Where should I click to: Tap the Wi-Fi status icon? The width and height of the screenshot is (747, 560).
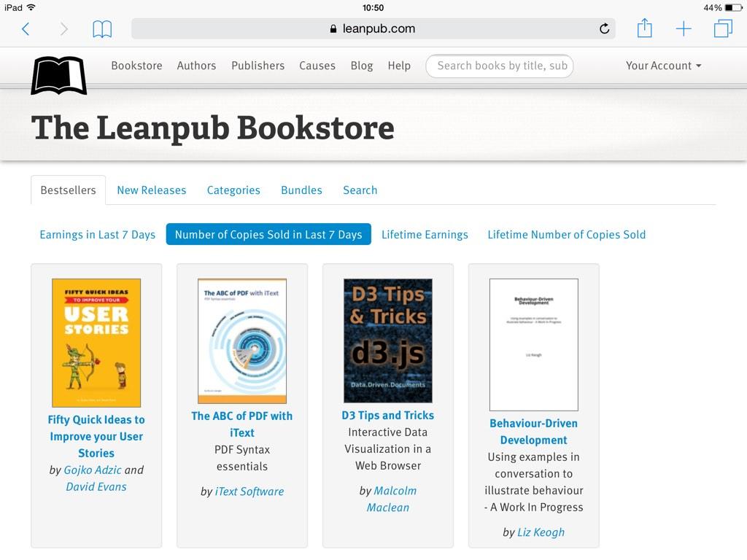coord(31,7)
